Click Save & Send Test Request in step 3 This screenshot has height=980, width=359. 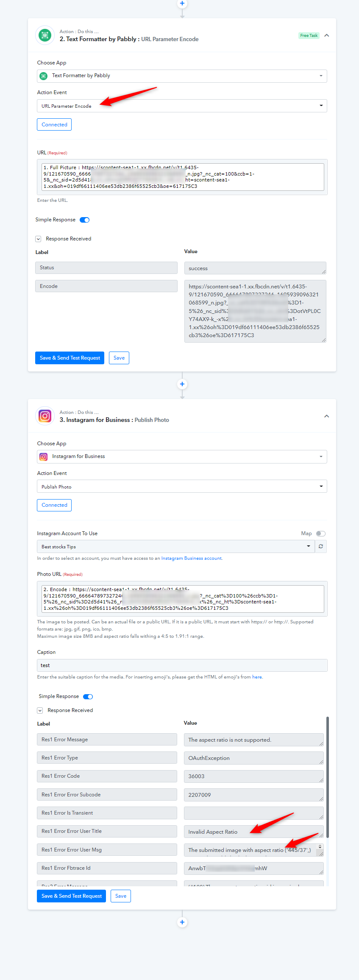pos(71,896)
